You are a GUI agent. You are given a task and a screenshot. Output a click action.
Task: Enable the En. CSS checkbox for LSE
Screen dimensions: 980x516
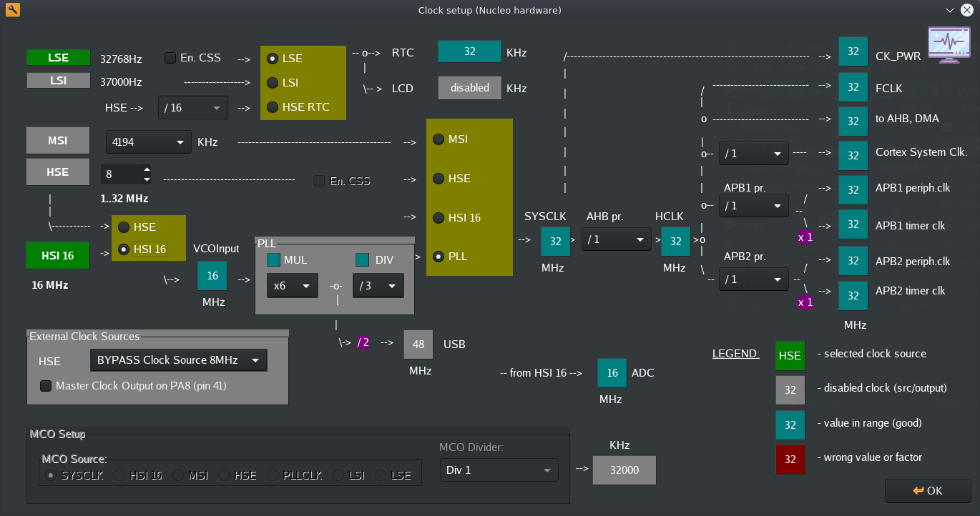[170, 57]
